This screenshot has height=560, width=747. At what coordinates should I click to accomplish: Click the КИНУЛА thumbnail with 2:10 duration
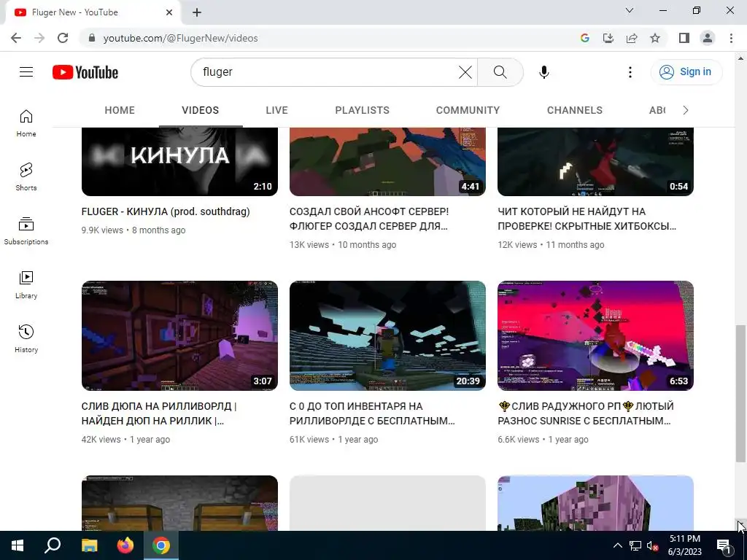pyautogui.click(x=179, y=161)
